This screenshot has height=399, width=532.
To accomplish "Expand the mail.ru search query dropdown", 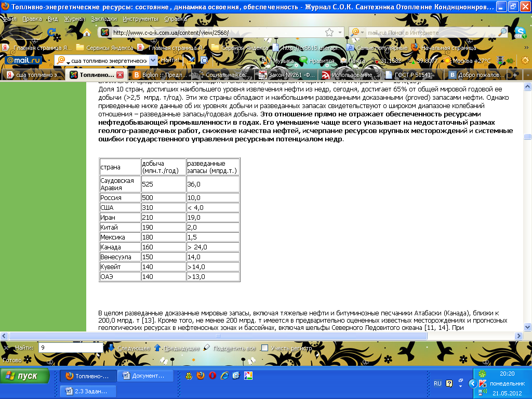I will click(x=153, y=60).
